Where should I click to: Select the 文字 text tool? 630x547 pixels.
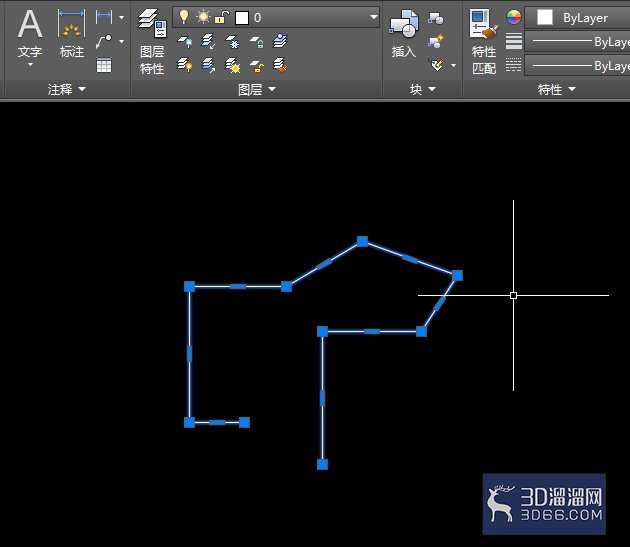coord(30,33)
